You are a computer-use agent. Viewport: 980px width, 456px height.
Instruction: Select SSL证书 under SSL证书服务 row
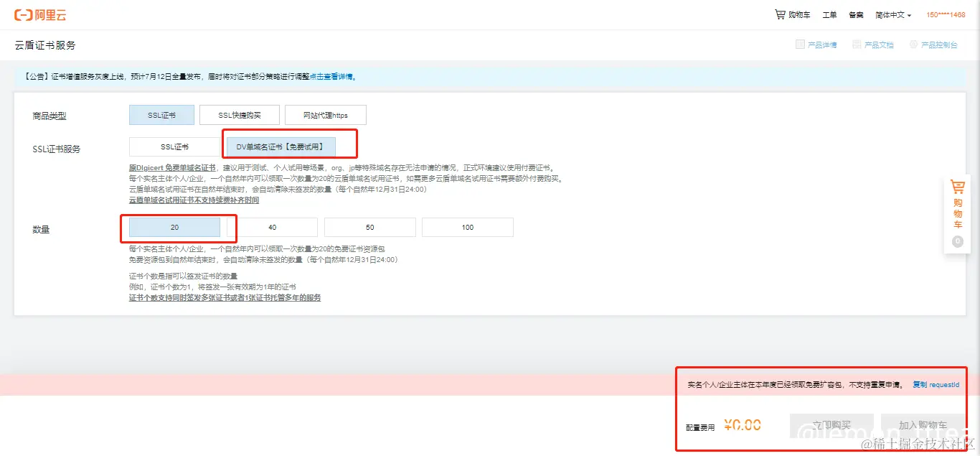[x=174, y=146]
